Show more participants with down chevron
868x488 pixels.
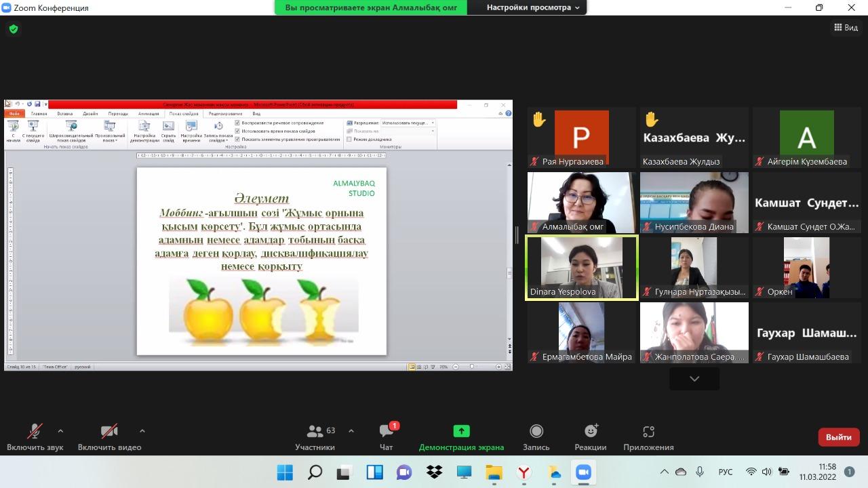[694, 379]
